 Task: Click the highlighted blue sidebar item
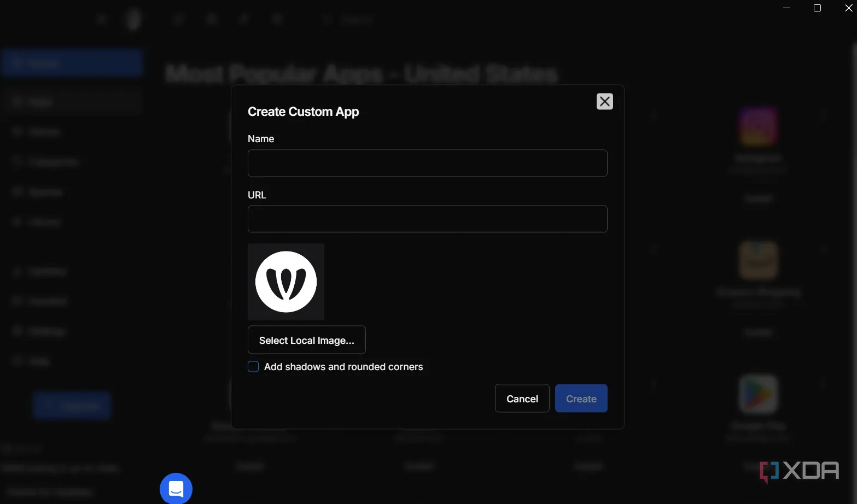pyautogui.click(x=72, y=63)
